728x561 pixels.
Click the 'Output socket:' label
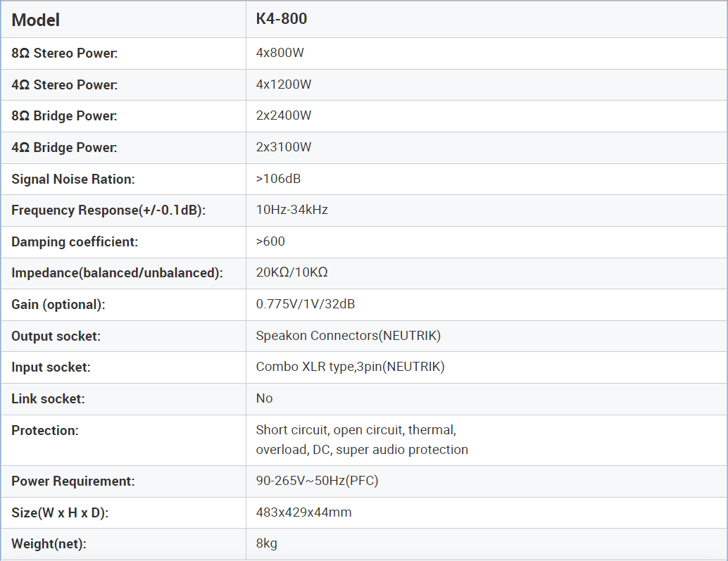[x=56, y=336]
